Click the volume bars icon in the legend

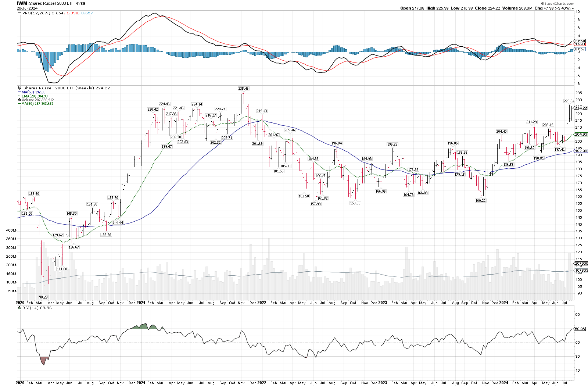point(19,100)
